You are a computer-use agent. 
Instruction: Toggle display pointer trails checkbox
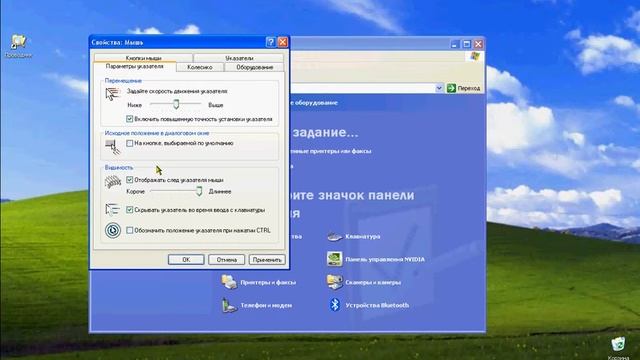coord(129,180)
